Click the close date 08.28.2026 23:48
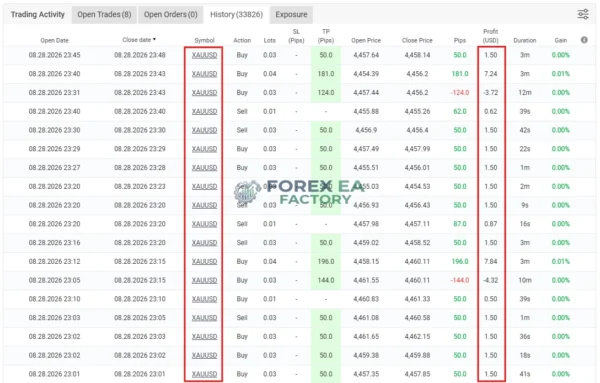The width and height of the screenshot is (600, 383). 140,55
